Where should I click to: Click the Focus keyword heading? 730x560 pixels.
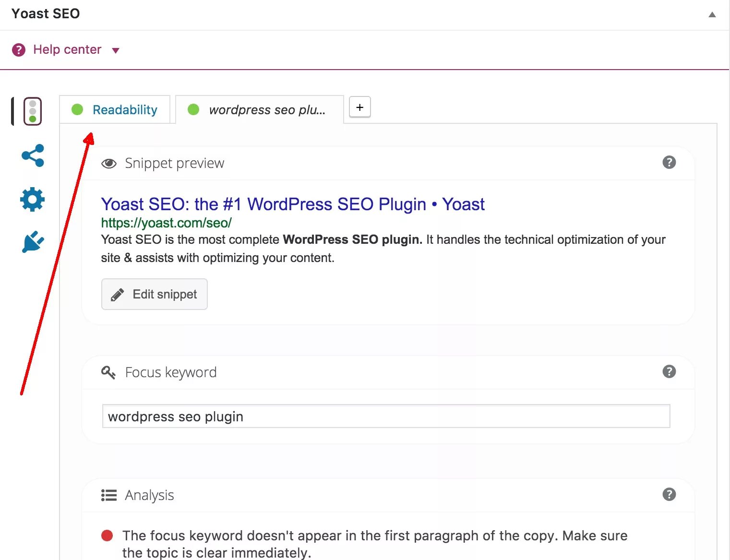pyautogui.click(x=171, y=372)
